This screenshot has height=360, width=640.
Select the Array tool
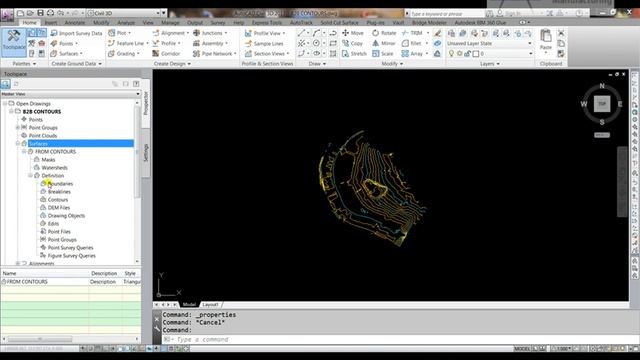pyautogui.click(x=412, y=53)
